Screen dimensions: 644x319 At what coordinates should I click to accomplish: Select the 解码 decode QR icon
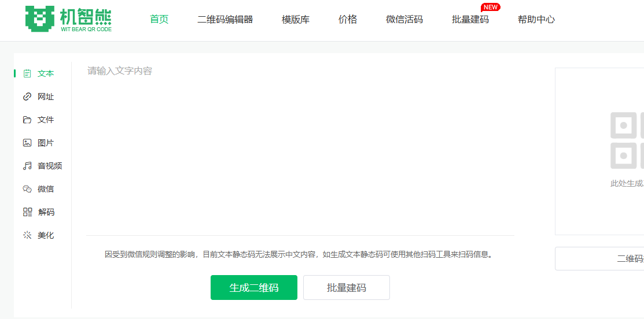point(27,212)
